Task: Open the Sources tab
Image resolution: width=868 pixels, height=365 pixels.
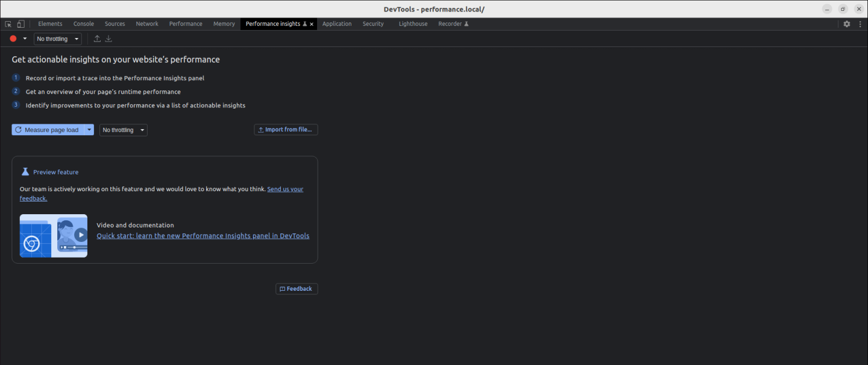Action: [x=115, y=24]
